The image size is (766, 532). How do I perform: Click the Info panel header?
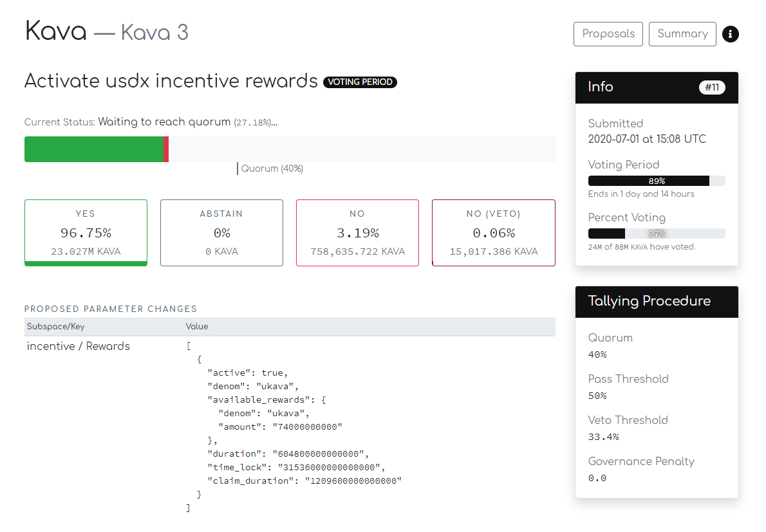pyautogui.click(x=657, y=88)
